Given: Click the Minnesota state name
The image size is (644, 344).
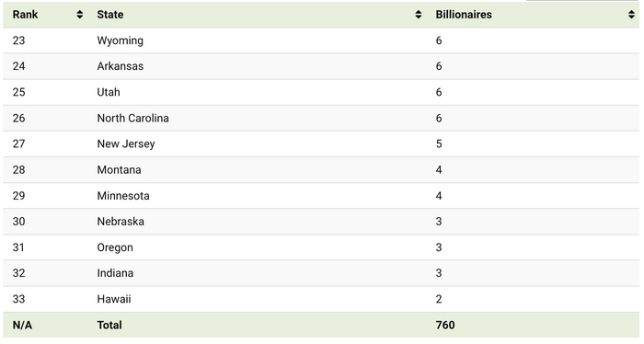Looking at the screenshot, I should tap(122, 196).
